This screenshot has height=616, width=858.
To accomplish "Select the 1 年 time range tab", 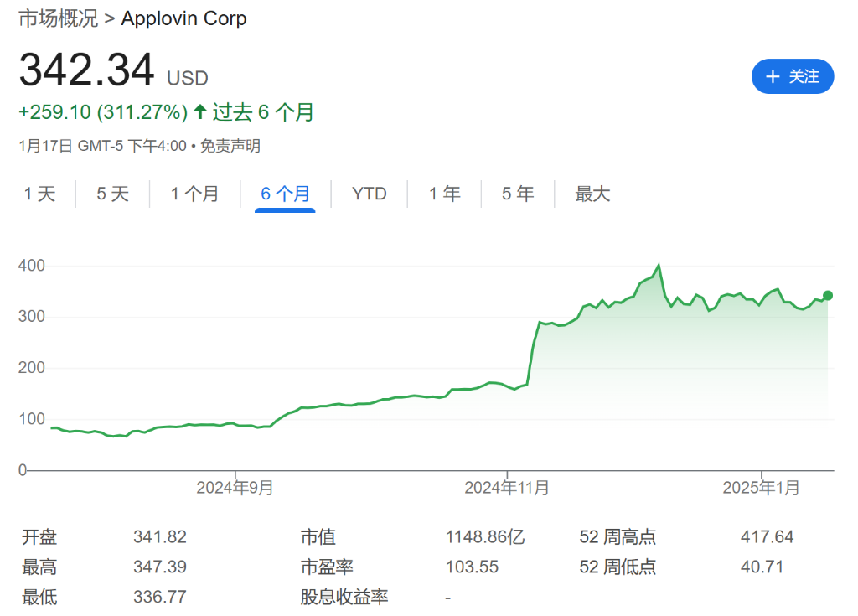I will pyautogui.click(x=444, y=194).
